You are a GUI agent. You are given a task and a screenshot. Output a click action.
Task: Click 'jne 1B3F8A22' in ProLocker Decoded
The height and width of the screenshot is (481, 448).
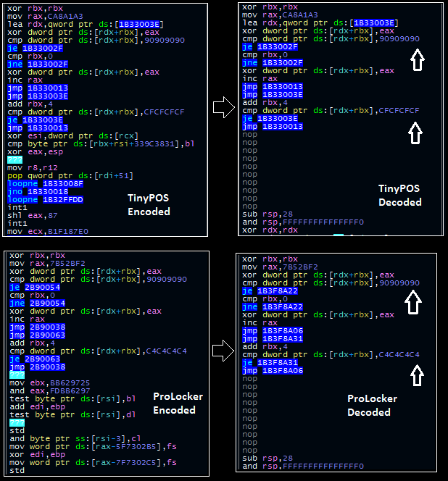(x=273, y=307)
